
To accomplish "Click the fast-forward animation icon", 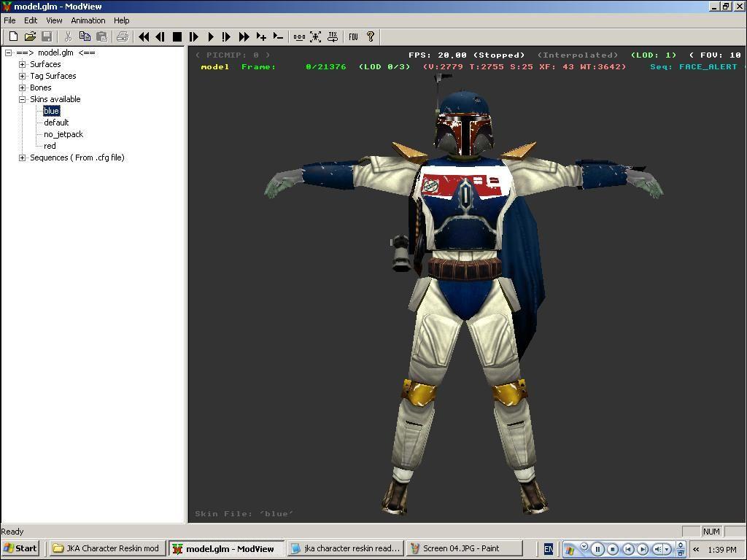I will (244, 36).
